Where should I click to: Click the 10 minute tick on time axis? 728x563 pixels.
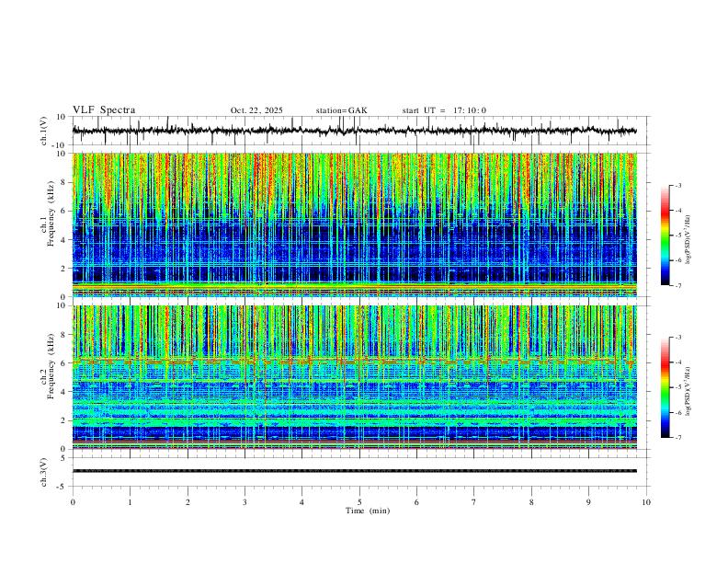tap(646, 502)
